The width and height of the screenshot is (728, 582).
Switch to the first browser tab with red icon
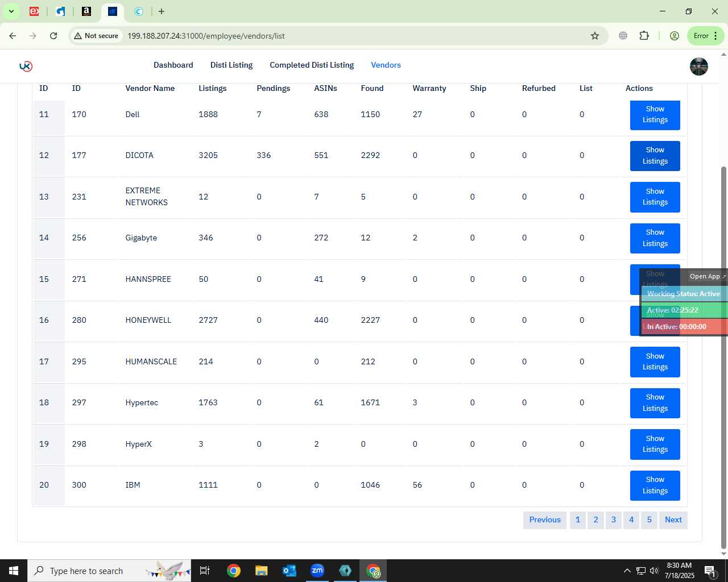pos(34,11)
